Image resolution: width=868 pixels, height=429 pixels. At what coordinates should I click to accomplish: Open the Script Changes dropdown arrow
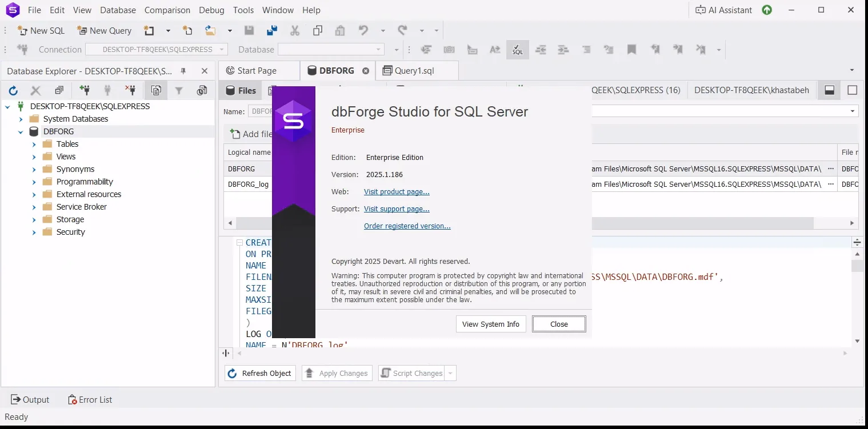click(x=451, y=374)
